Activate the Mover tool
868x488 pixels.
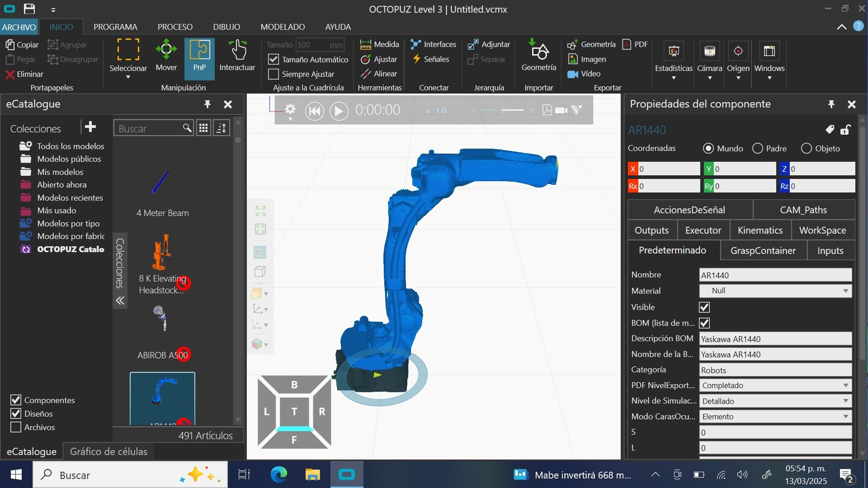pyautogui.click(x=166, y=56)
